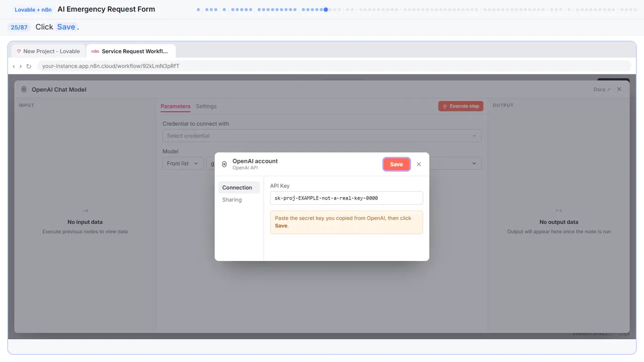Open the Select credential dropdown
Image resolution: width=644 pixels, height=362 pixels.
(321, 136)
